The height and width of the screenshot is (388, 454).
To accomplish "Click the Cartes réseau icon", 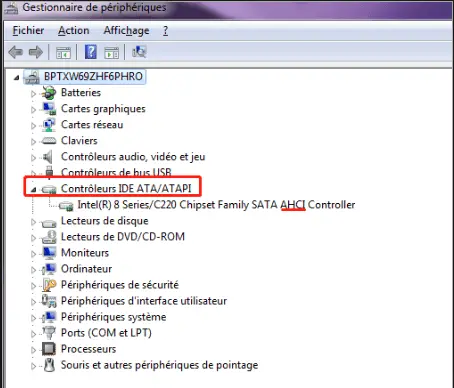I will 49,125.
